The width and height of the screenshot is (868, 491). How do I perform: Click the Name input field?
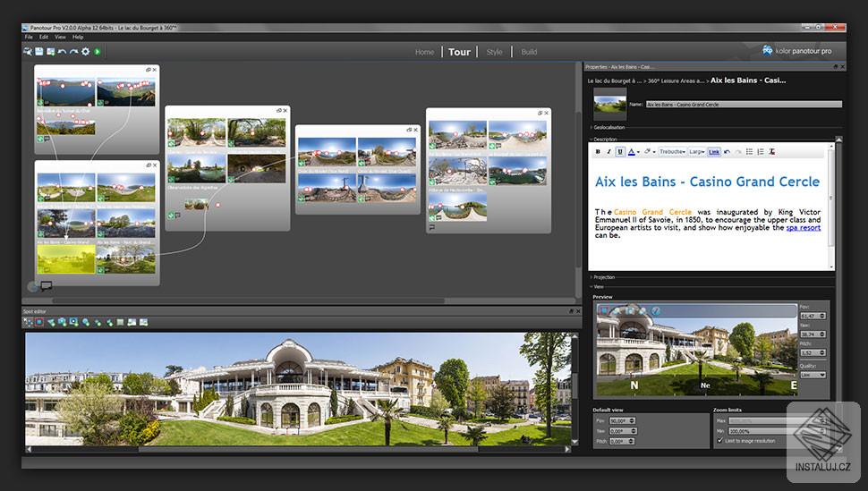[x=744, y=104]
